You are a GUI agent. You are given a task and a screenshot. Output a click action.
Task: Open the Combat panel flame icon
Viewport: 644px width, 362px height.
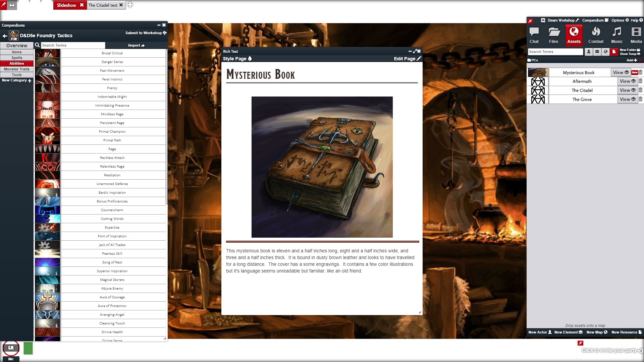click(x=596, y=35)
